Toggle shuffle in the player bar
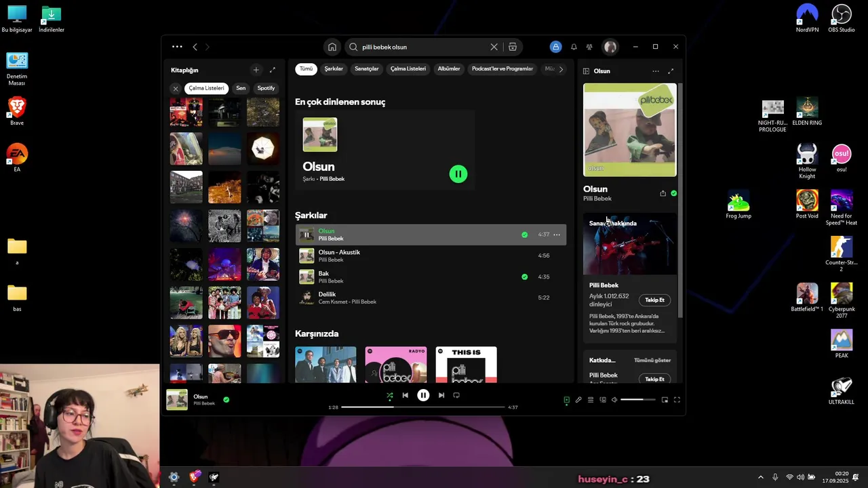The height and width of the screenshot is (488, 868). (390, 395)
